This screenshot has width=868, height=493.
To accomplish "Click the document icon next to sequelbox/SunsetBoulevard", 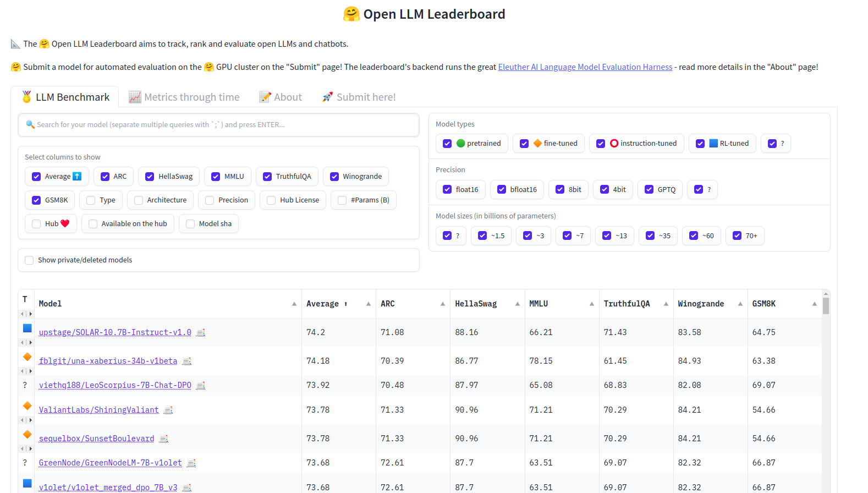I will tap(164, 439).
